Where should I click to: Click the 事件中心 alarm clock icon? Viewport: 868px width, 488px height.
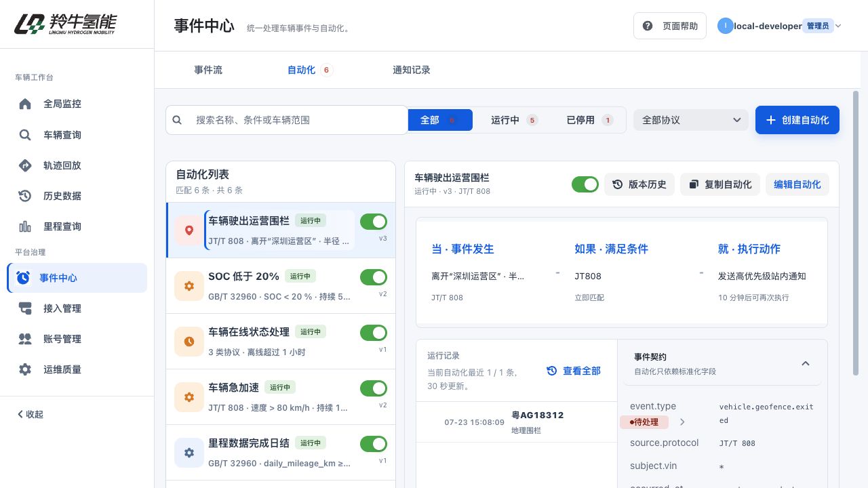pyautogui.click(x=23, y=278)
